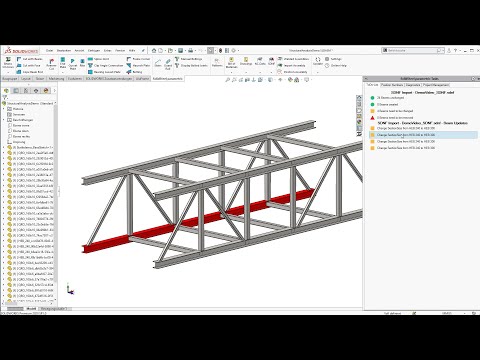This screenshot has width=480, height=360.
Task: Click the search input field
Action: (x=412, y=50)
